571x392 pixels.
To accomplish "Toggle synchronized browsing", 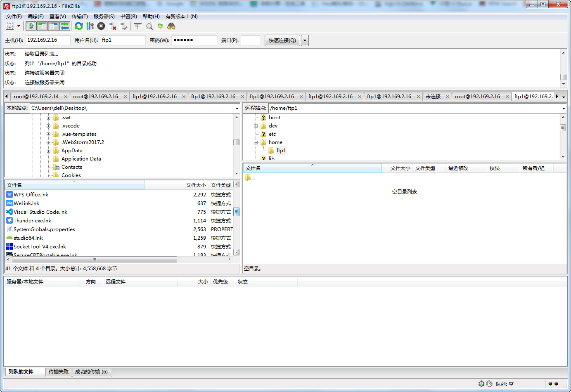I will pos(160,26).
